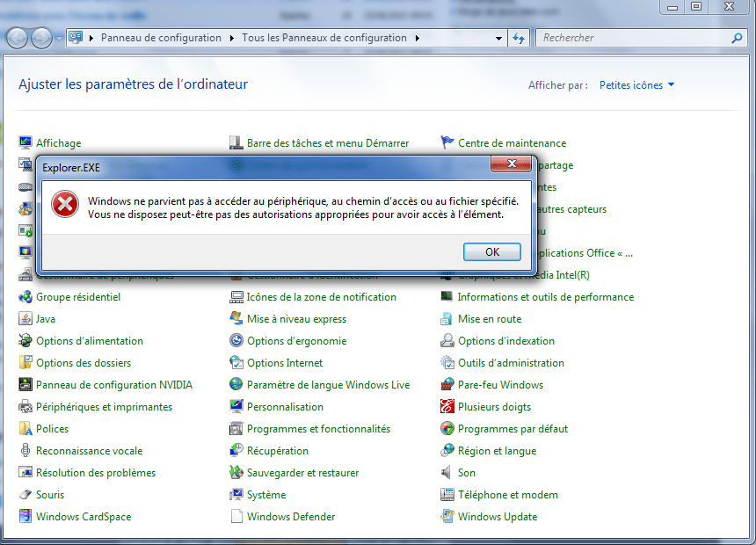
Task: Open the Affichage icon
Action: 25,142
